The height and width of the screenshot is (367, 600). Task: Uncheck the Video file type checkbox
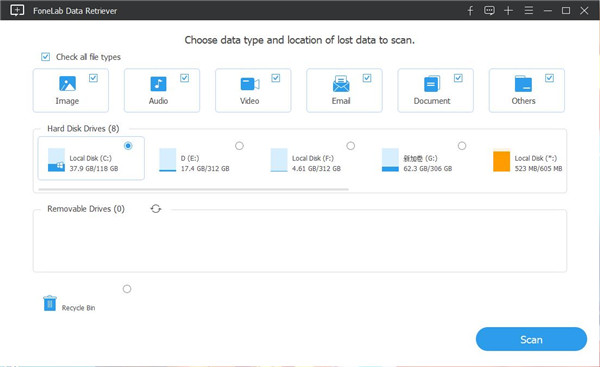click(276, 78)
